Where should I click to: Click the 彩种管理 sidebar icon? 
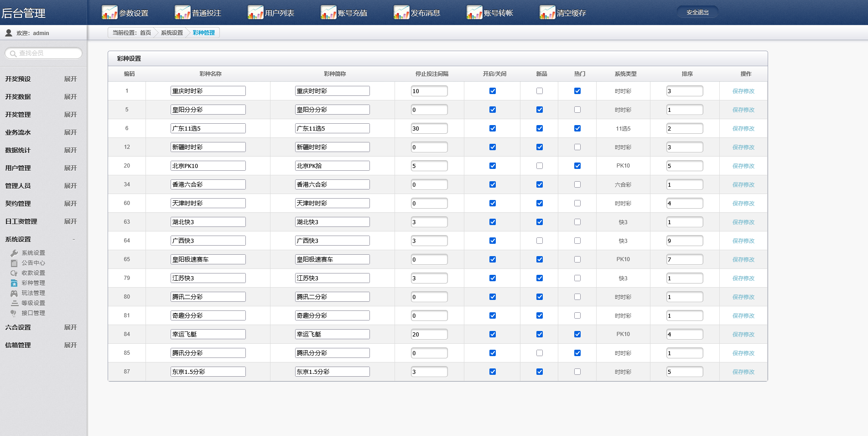click(14, 283)
